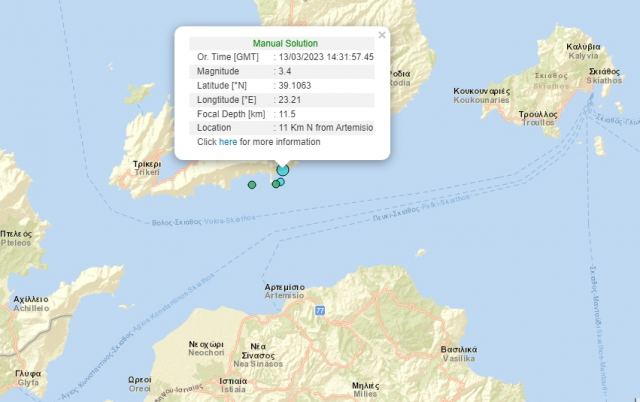640x402 pixels.
Task: Click the Latitude value 39.1063
Action: pos(295,86)
